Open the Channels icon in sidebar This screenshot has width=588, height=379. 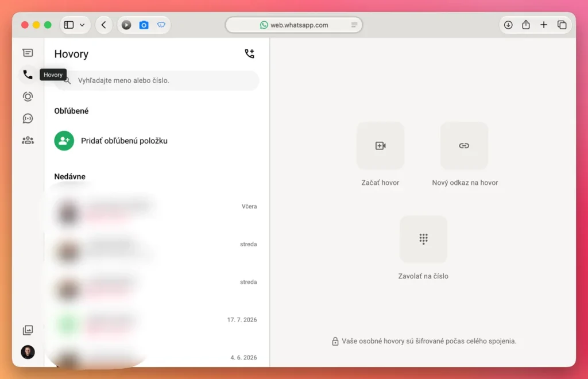click(28, 118)
